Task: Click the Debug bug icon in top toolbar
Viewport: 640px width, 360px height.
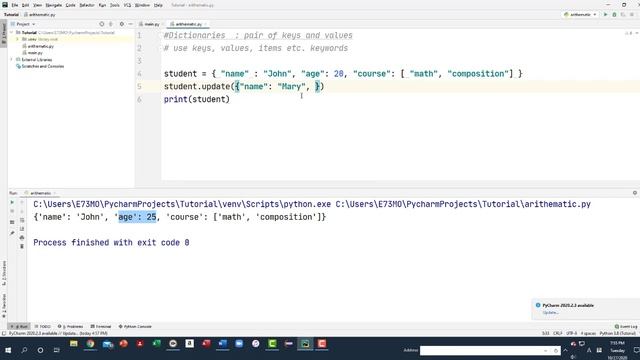Action: point(614,14)
